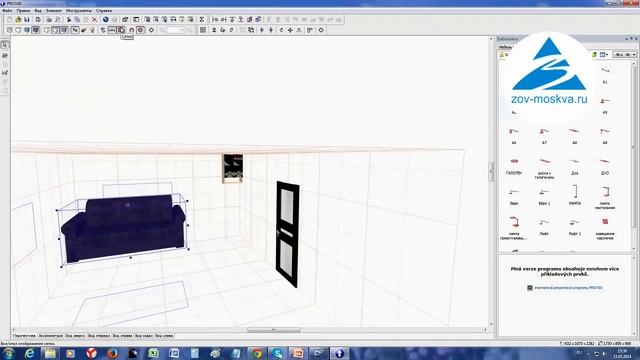Open Google Chrome from the taskbar

[x=257, y=353]
